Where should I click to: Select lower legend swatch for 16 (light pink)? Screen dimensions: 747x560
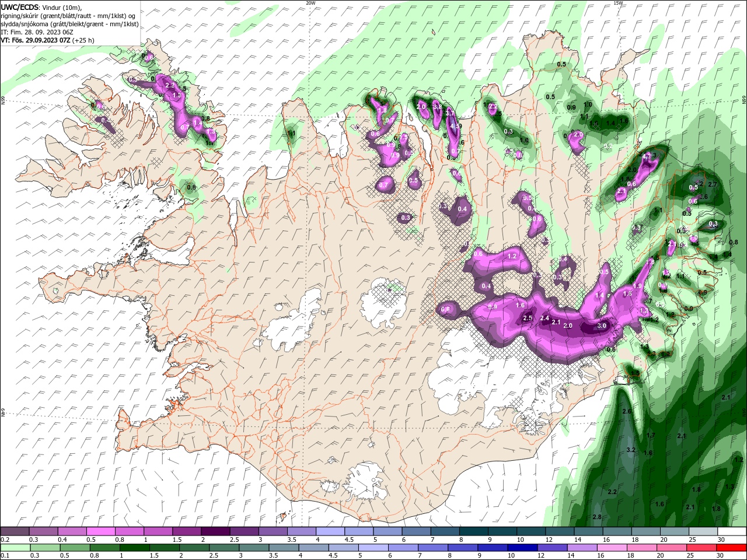612,548
